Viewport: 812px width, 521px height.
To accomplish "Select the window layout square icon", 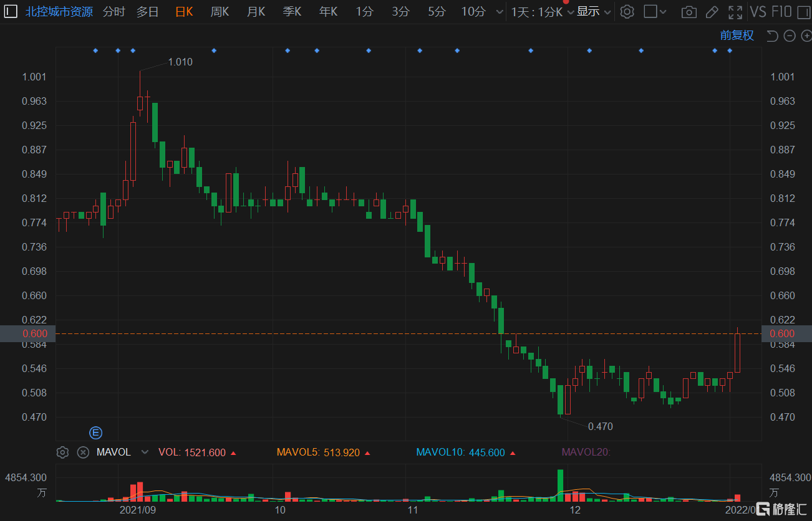I will tap(650, 11).
